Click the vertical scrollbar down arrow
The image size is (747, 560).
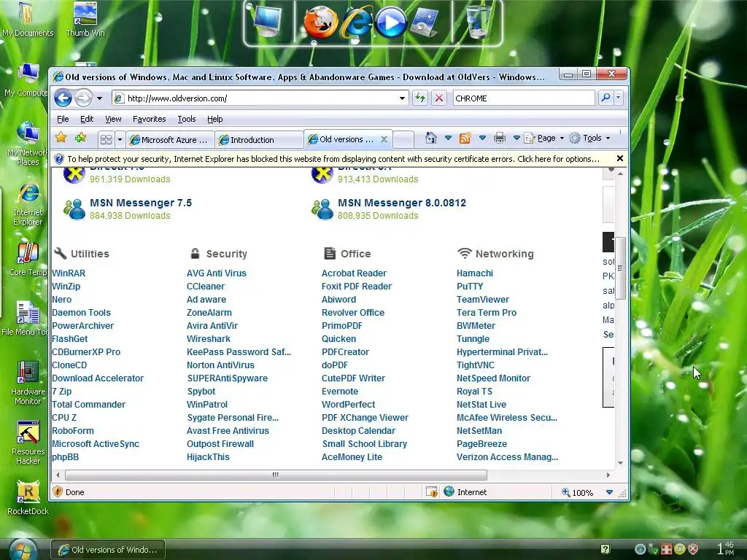click(620, 463)
